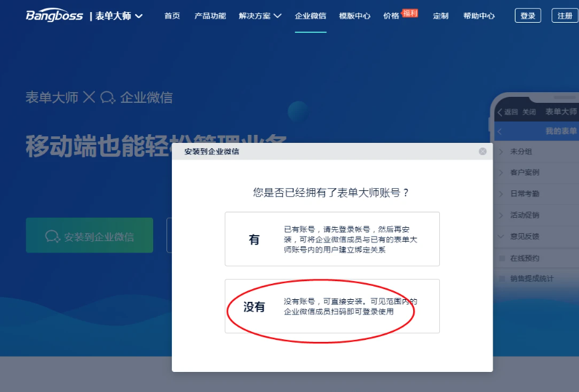Click the Bangboss logo

pyautogui.click(x=55, y=15)
